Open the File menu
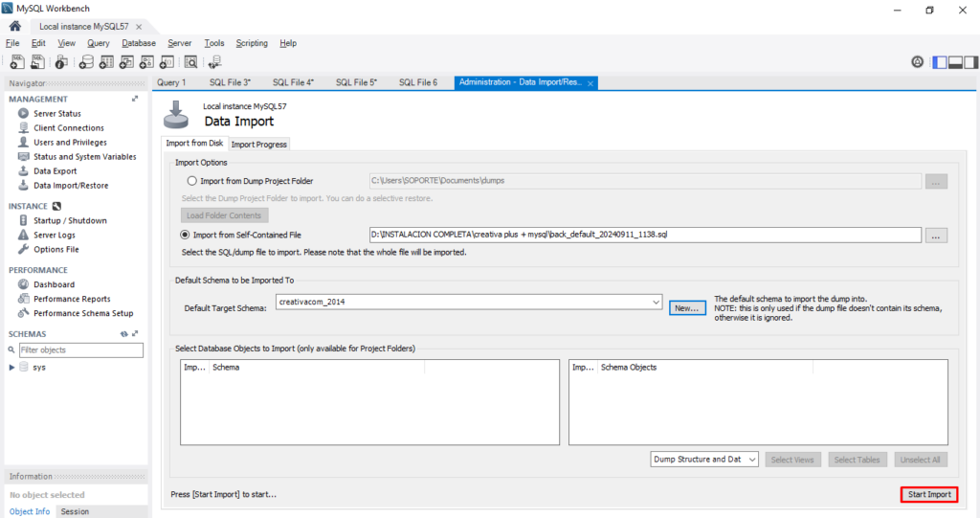The height and width of the screenshot is (518, 980). (x=12, y=43)
